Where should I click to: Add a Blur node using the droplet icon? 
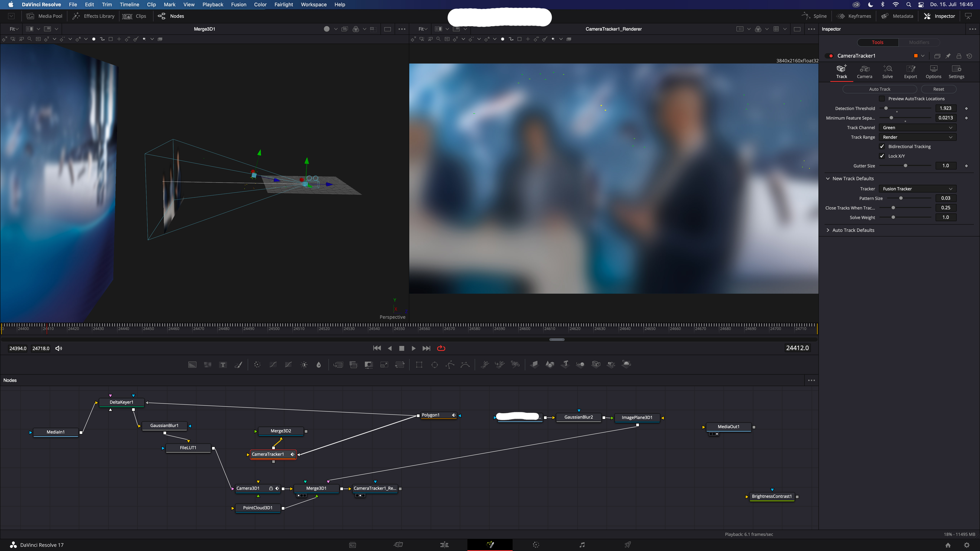[x=319, y=365]
